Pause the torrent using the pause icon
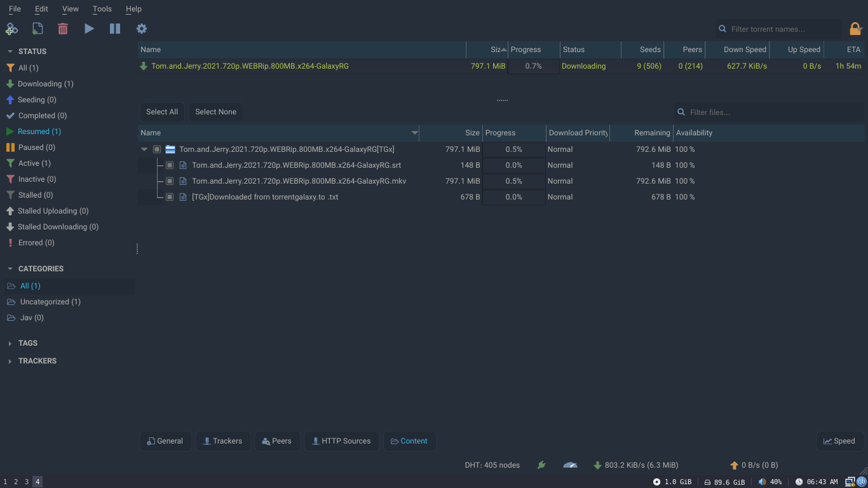The image size is (868, 488). click(x=115, y=29)
